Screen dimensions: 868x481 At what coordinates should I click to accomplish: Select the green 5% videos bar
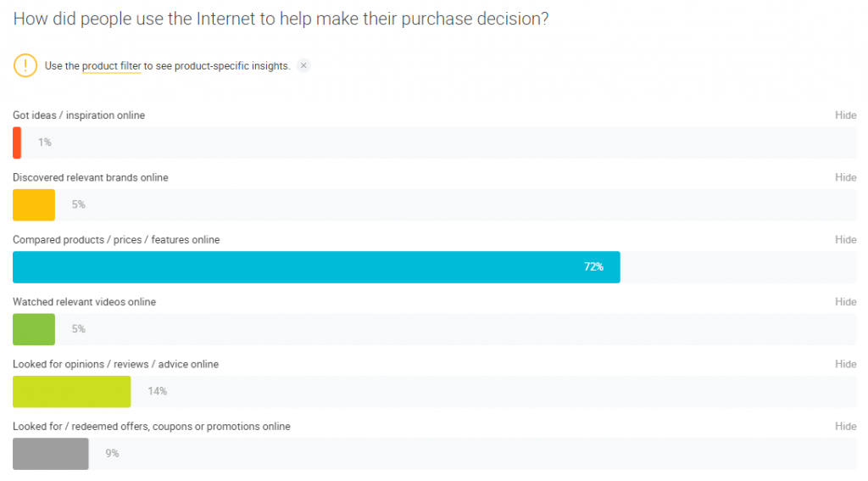pos(34,329)
